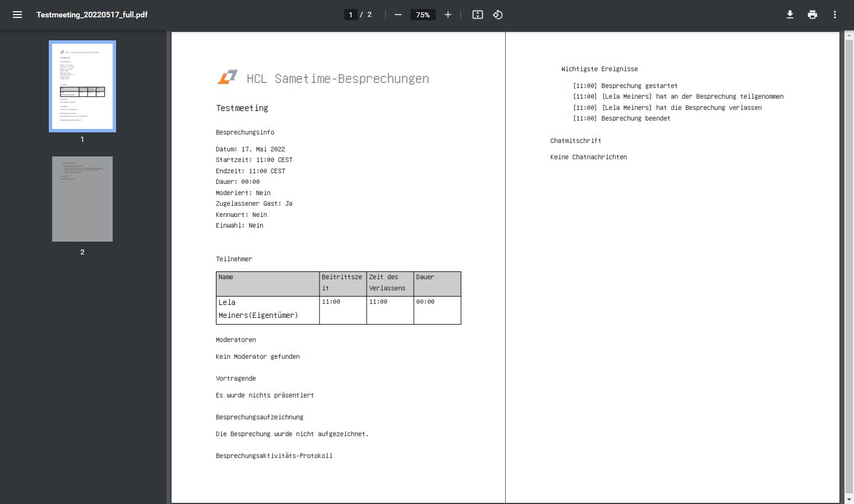Image resolution: width=854 pixels, height=504 pixels.
Task: Zoom in with the plus icon
Action: pyautogui.click(x=448, y=15)
